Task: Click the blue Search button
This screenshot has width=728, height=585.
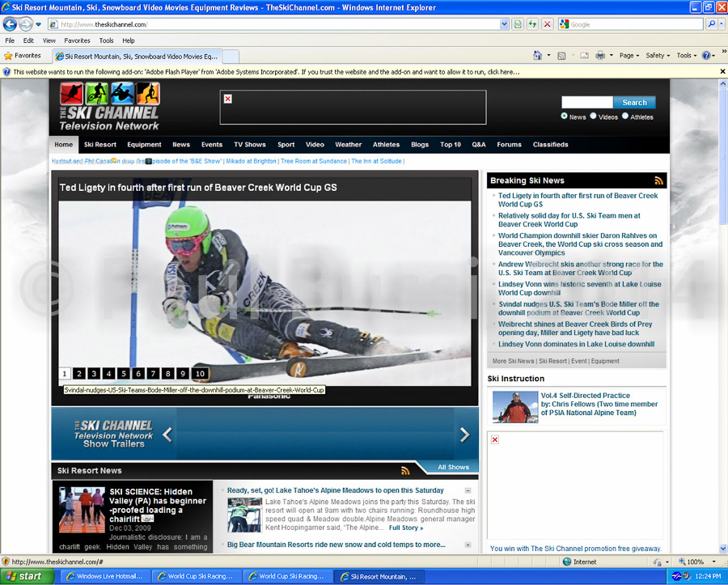Action: (634, 102)
